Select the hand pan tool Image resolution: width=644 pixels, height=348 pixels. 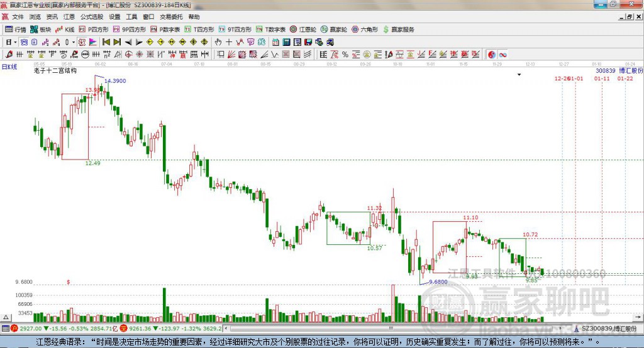pyautogui.click(x=218, y=42)
